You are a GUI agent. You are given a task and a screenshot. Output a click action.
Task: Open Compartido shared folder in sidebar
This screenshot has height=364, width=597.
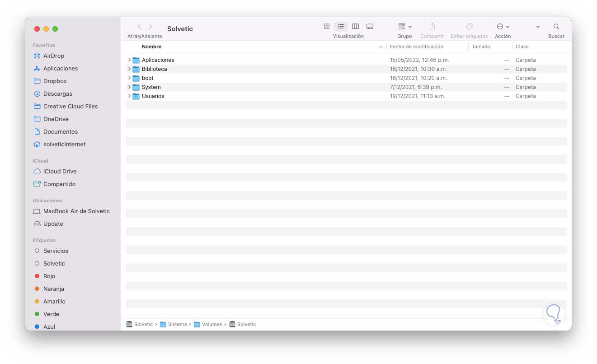pyautogui.click(x=55, y=184)
